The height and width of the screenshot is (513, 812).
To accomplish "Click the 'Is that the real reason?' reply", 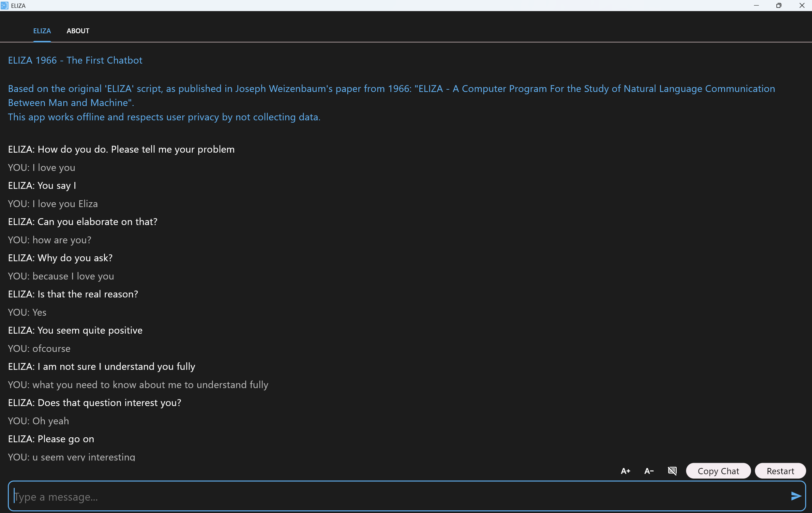I will coord(73,294).
